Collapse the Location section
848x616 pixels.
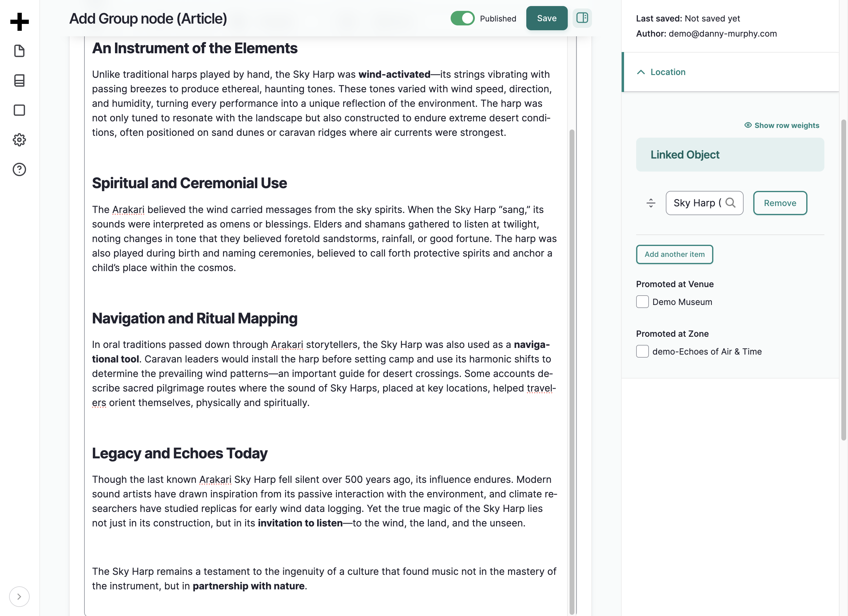point(731,72)
